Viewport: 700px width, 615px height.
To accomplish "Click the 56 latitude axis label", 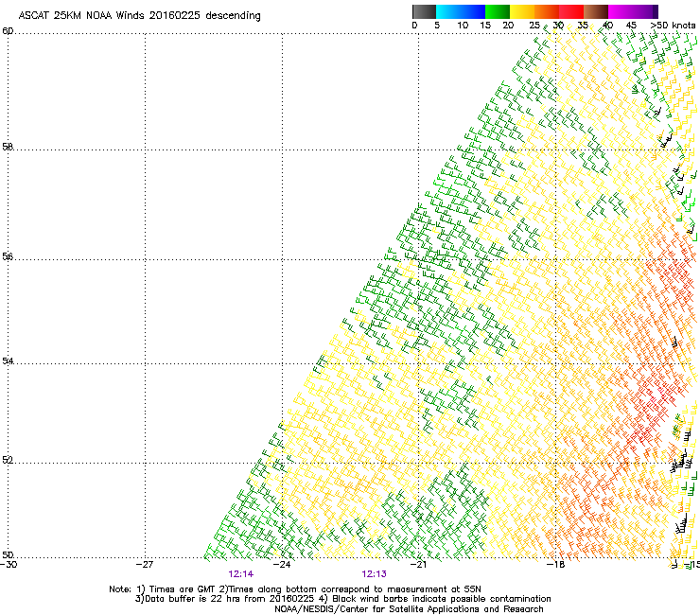I will (8, 256).
